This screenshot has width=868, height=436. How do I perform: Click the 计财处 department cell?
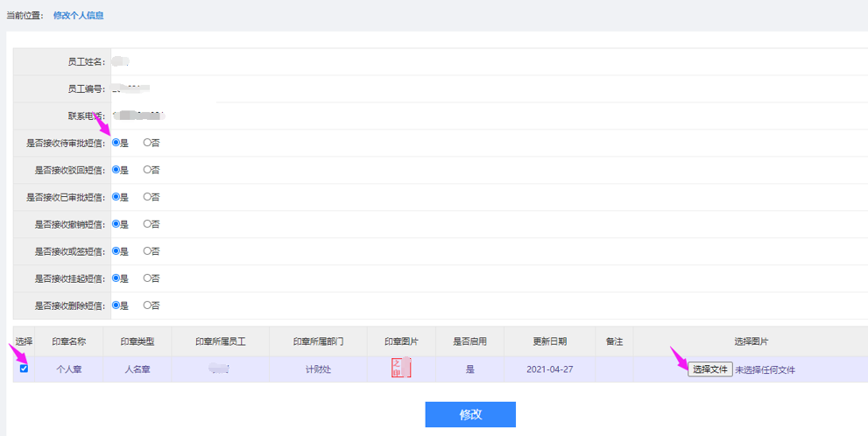pyautogui.click(x=318, y=369)
